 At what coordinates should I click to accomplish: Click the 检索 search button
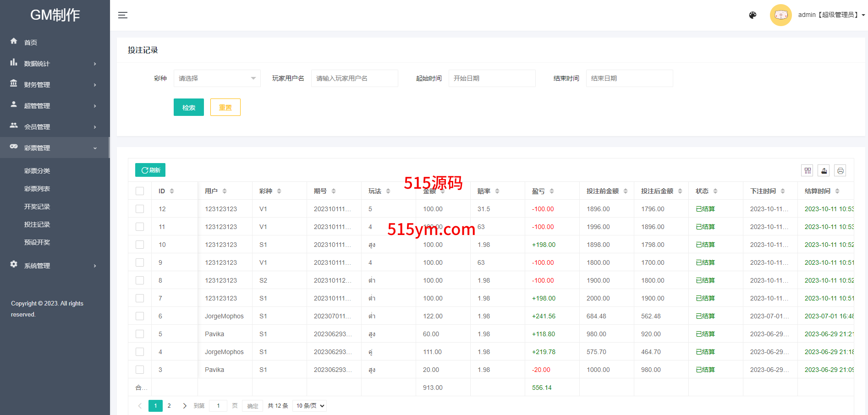coord(188,108)
